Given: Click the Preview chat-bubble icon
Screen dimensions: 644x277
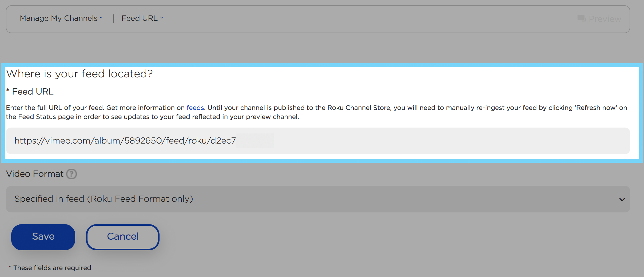Looking at the screenshot, I should pyautogui.click(x=581, y=18).
